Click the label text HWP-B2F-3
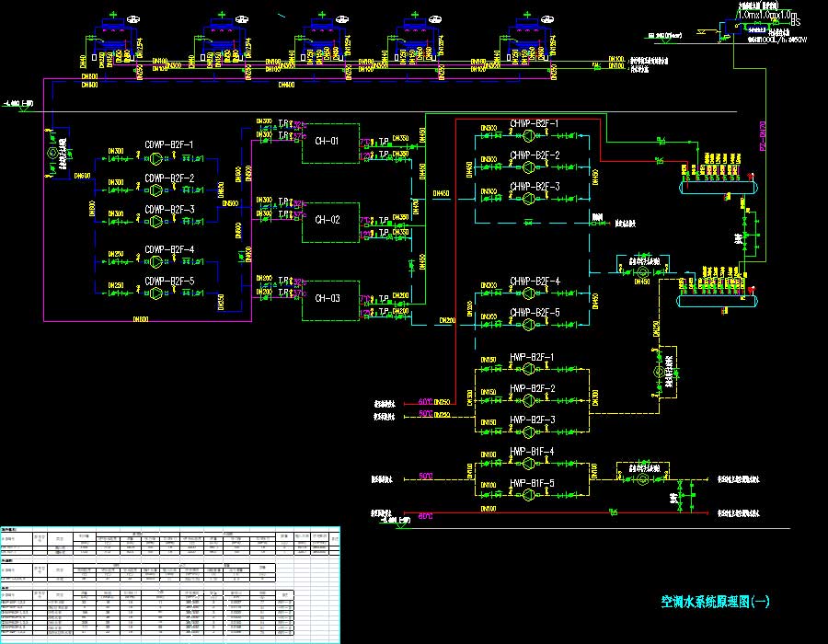Screen dimensions: 828x644 [x=532, y=420]
